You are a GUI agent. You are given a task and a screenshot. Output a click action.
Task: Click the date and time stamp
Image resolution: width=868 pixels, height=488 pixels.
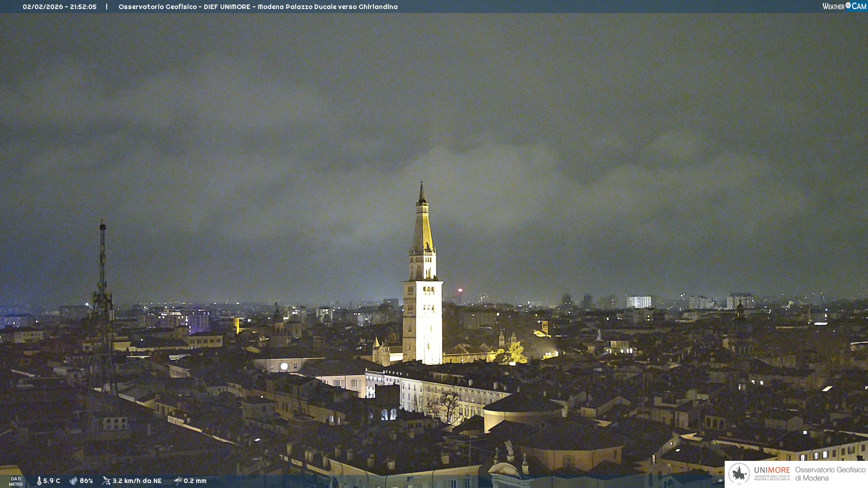[60, 7]
